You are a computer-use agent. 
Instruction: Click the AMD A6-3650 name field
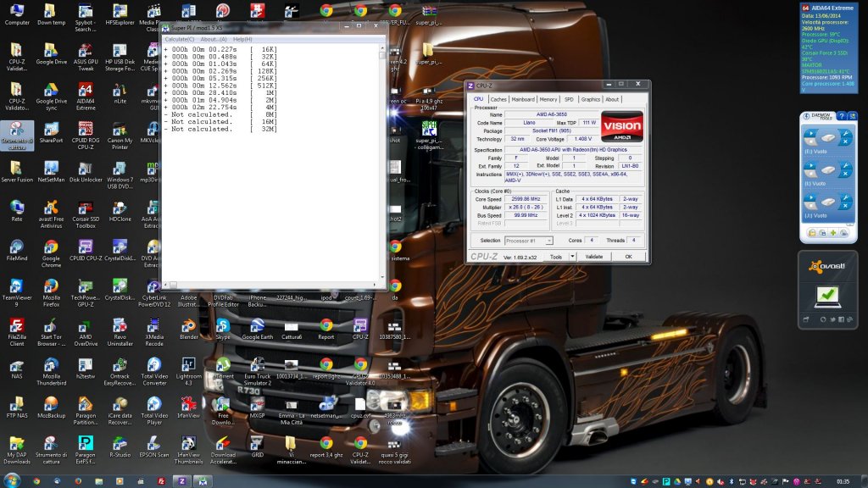[x=551, y=114]
